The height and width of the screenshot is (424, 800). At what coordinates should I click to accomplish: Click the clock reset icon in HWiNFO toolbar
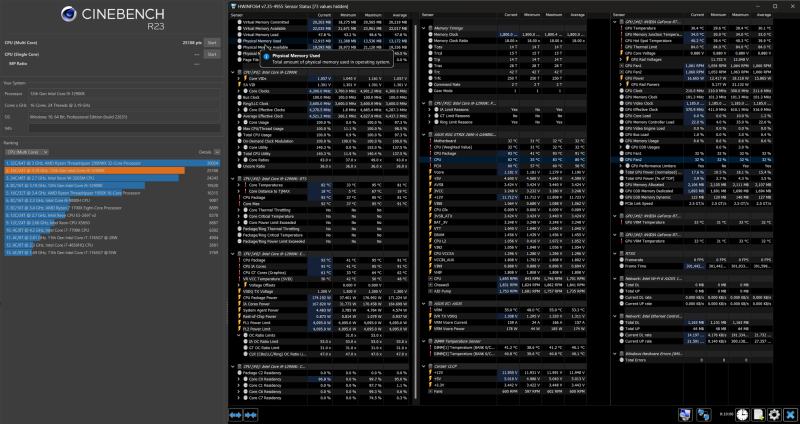742,414
